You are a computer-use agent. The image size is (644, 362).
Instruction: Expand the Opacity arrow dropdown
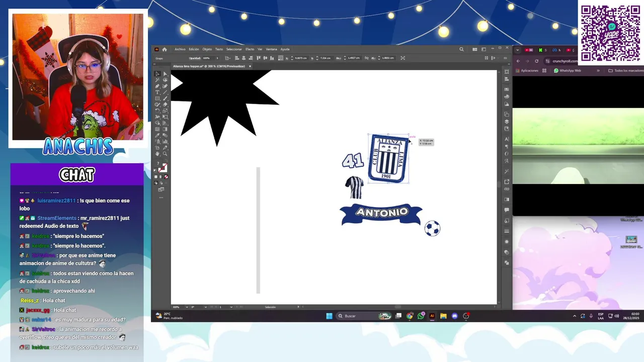(x=217, y=58)
